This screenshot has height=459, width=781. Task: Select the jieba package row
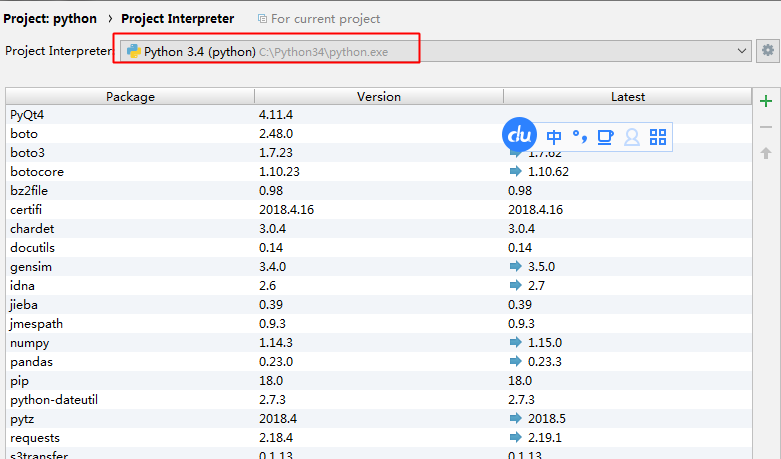(x=379, y=305)
